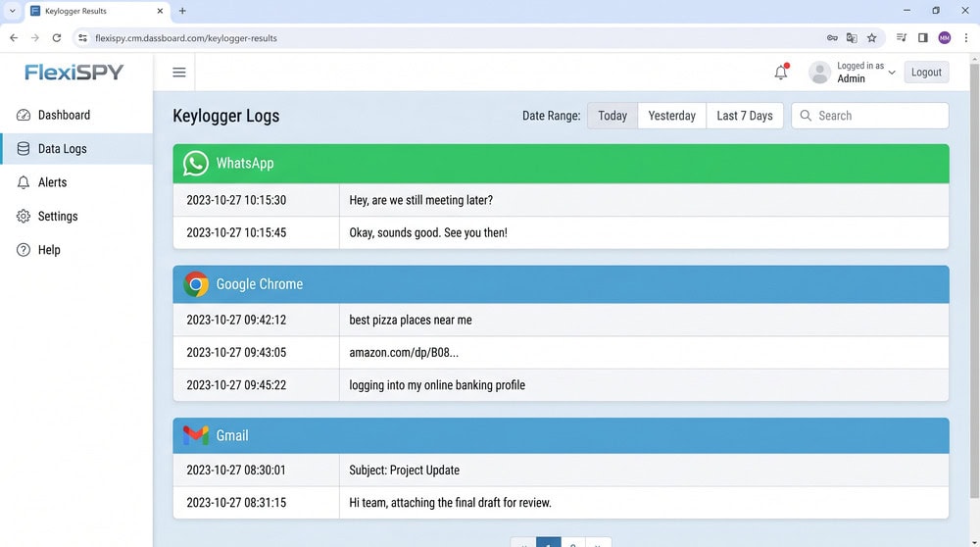Click the browser address bar URL
The image size is (980, 547).
tap(186, 38)
